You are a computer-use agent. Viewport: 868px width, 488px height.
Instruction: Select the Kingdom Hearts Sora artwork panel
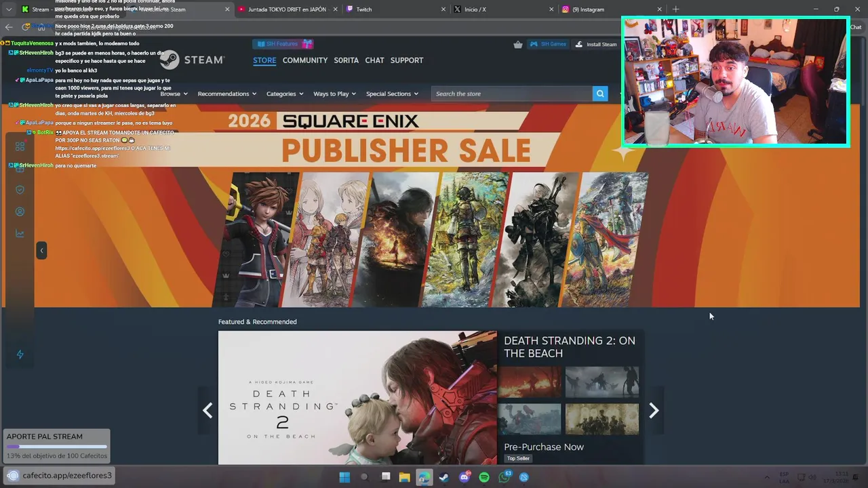256,239
